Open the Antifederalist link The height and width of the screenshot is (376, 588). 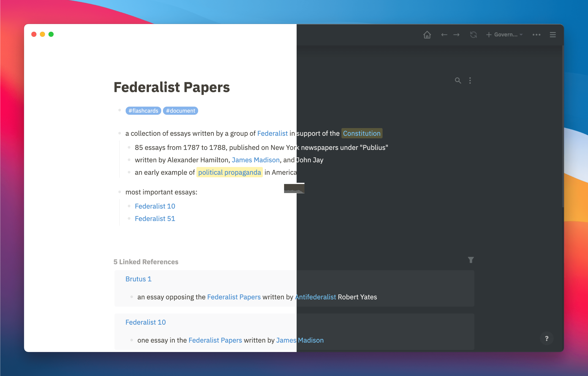pos(315,297)
